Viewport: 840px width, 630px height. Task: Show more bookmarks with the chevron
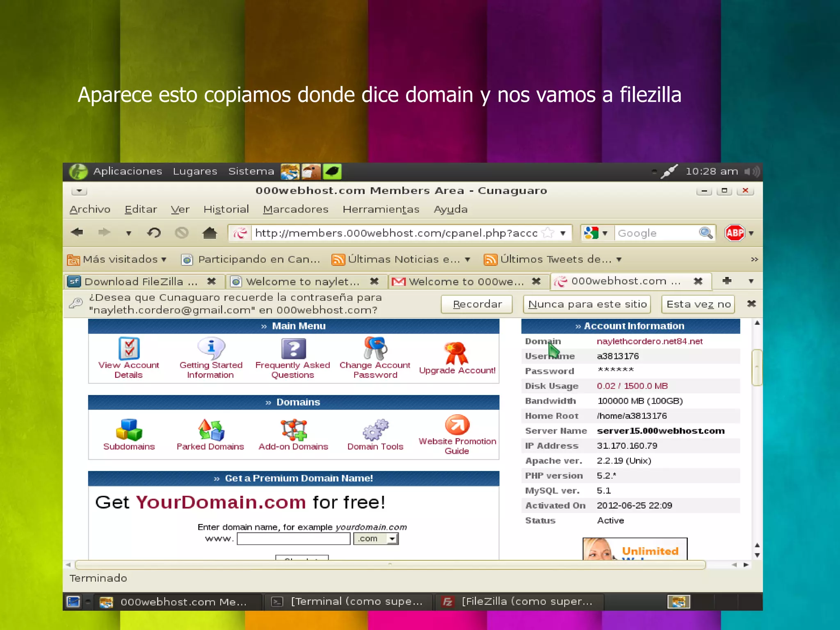pyautogui.click(x=754, y=259)
